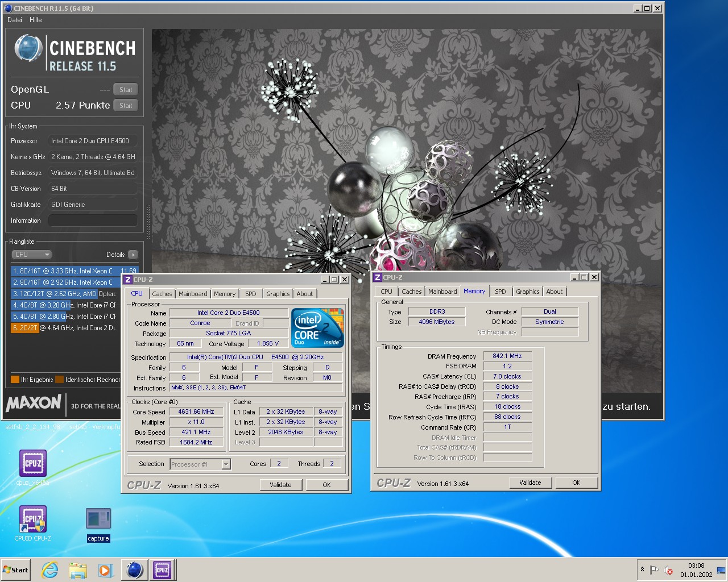Open CPU tab in right CPU-Z window
The image size is (728, 582).
pyautogui.click(x=387, y=292)
